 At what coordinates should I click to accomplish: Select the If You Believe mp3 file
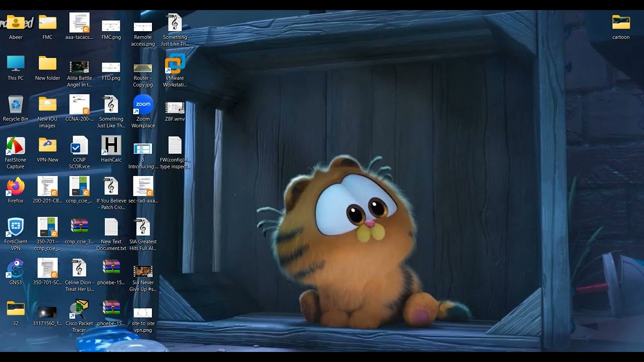point(111,193)
